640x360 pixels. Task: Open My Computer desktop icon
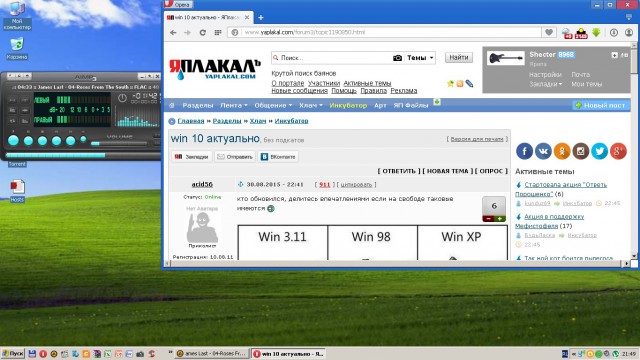pos(17,16)
